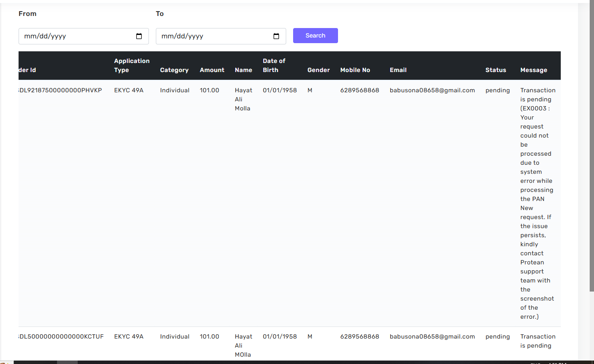Click the Email column header
This screenshot has height=364, width=594.
coord(398,70)
